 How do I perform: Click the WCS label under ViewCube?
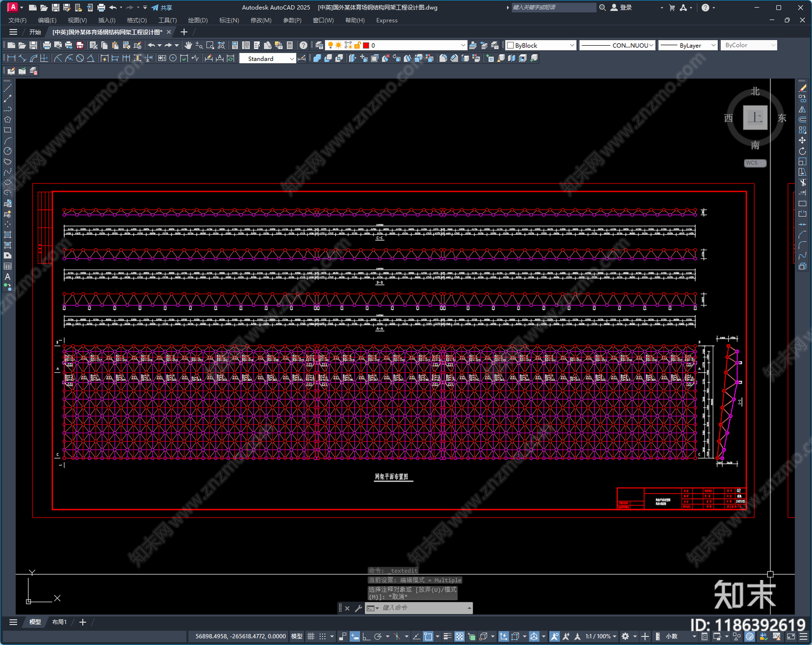(x=755, y=163)
